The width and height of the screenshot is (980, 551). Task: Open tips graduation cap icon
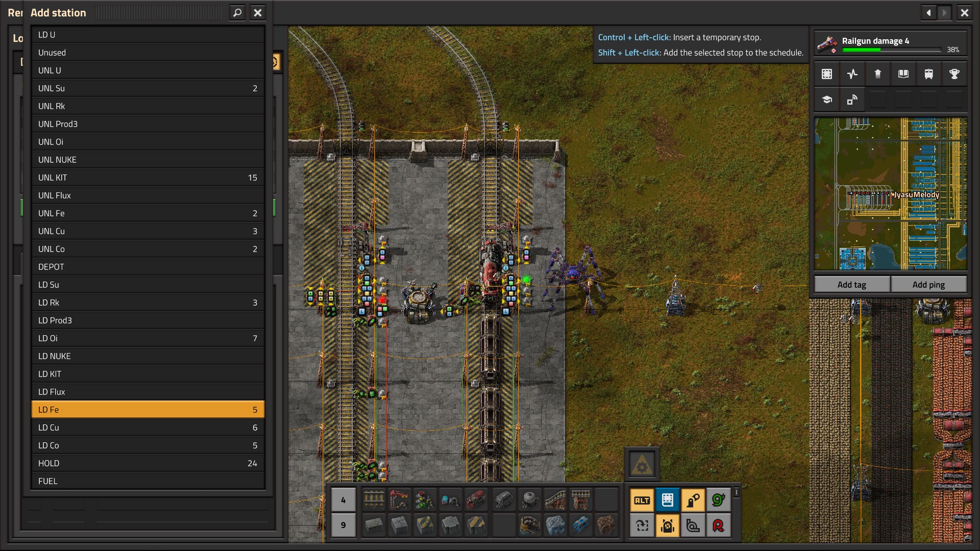(827, 99)
